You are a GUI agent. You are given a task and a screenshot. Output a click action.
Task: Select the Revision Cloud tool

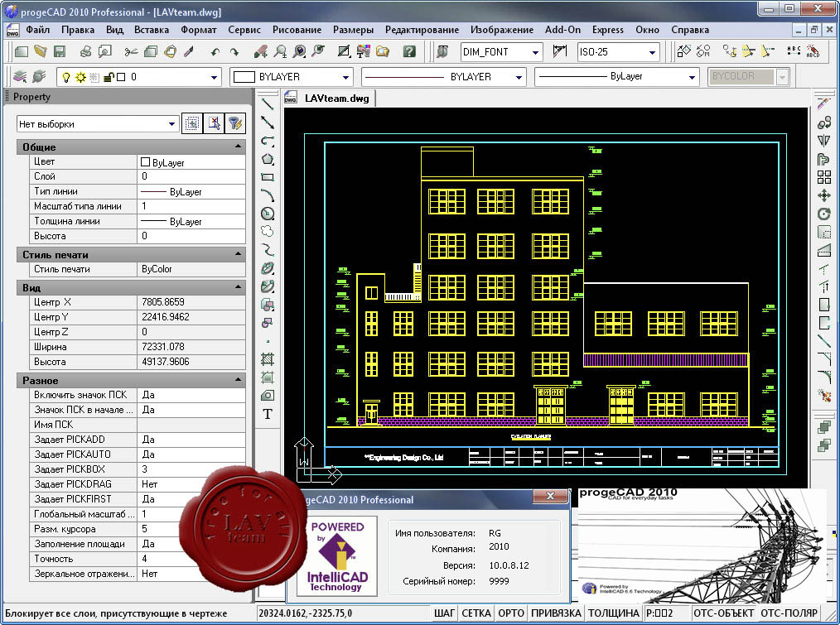click(x=268, y=231)
